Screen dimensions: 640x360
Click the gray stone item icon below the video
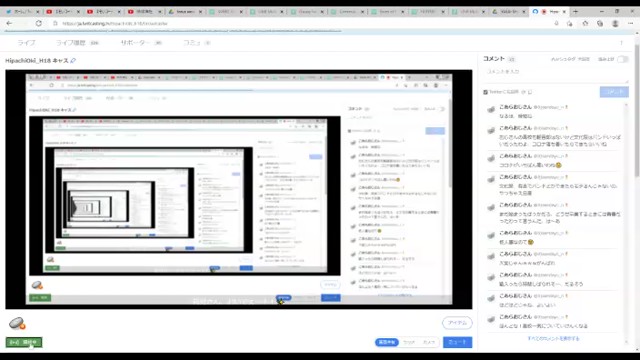click(17, 324)
